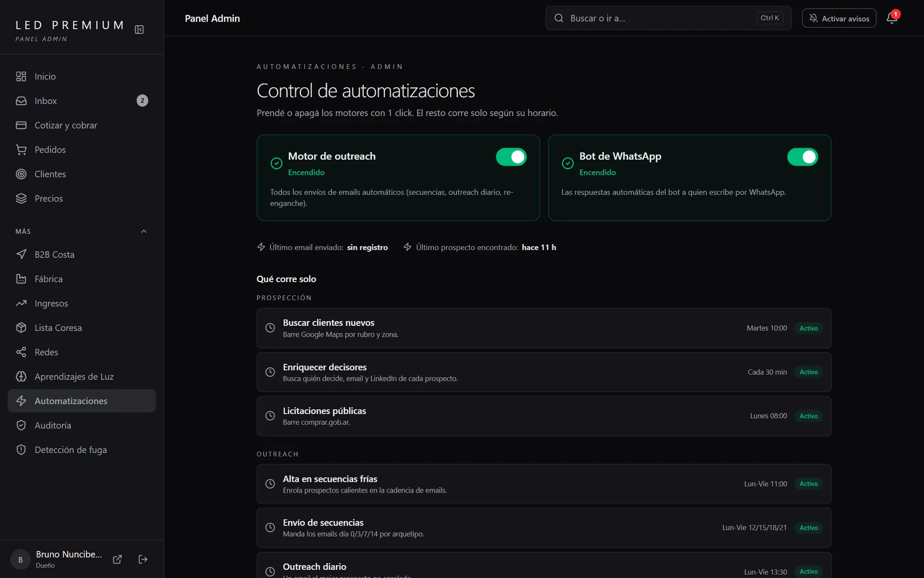Collapse the MÁS section chevron
This screenshot has height=578, width=924.
(x=144, y=231)
